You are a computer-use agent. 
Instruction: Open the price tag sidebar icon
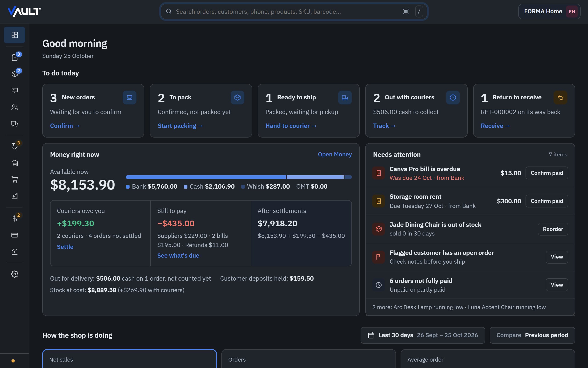pos(14,146)
